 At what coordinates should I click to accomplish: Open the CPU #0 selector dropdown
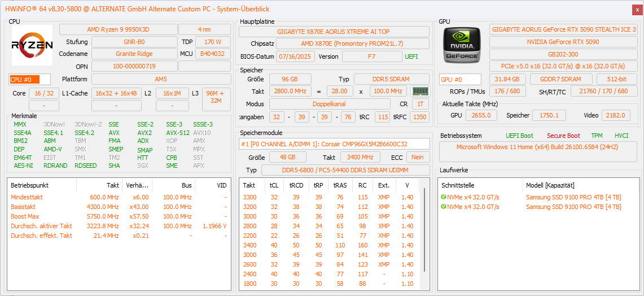(x=30, y=79)
